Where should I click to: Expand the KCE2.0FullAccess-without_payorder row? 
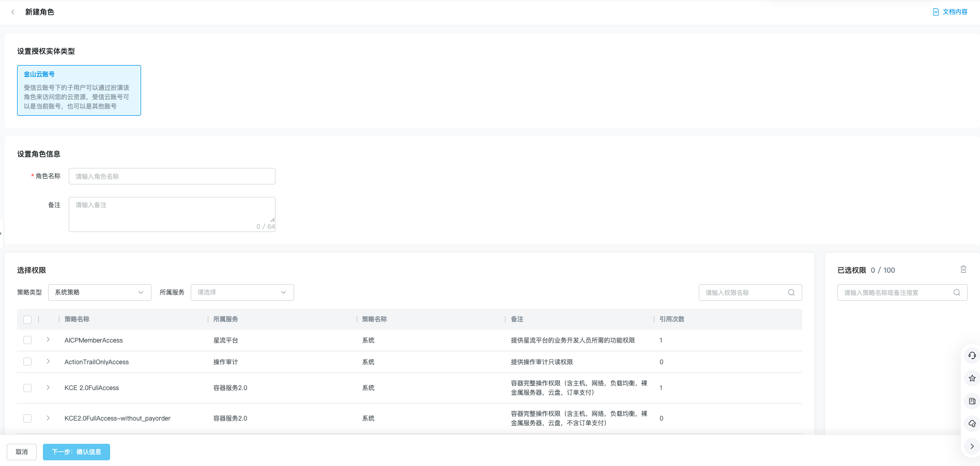click(48, 418)
